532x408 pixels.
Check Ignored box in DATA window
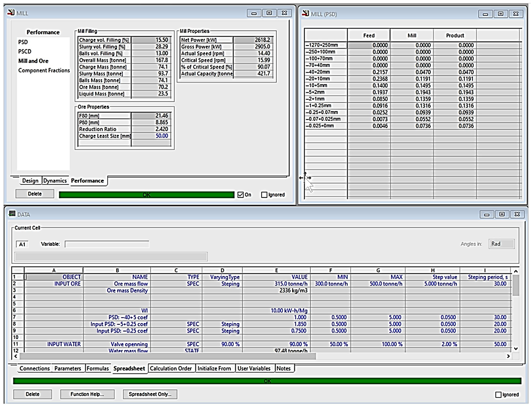click(x=498, y=395)
